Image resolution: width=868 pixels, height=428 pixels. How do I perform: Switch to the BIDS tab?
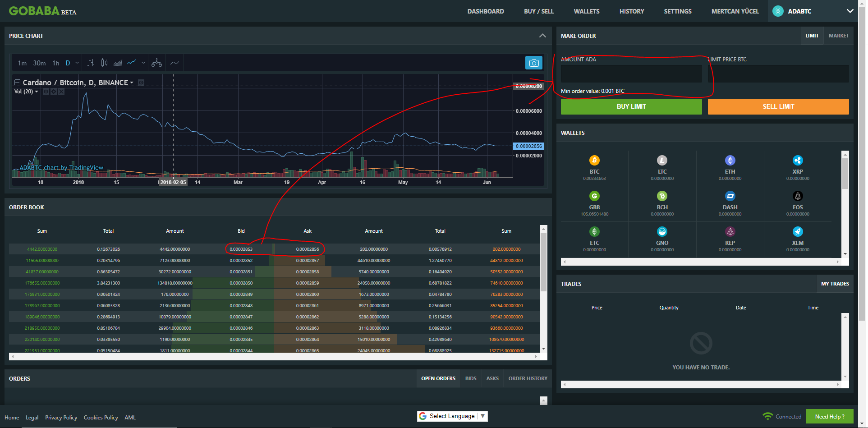click(x=471, y=378)
